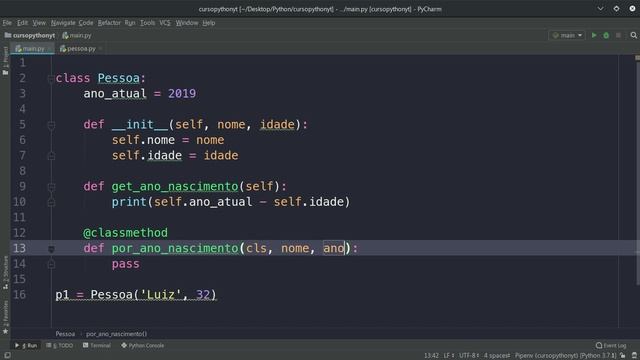Viewport: 640px width, 360px height.
Task: Click the 2019 value on line 3
Action: pyautogui.click(x=182, y=93)
